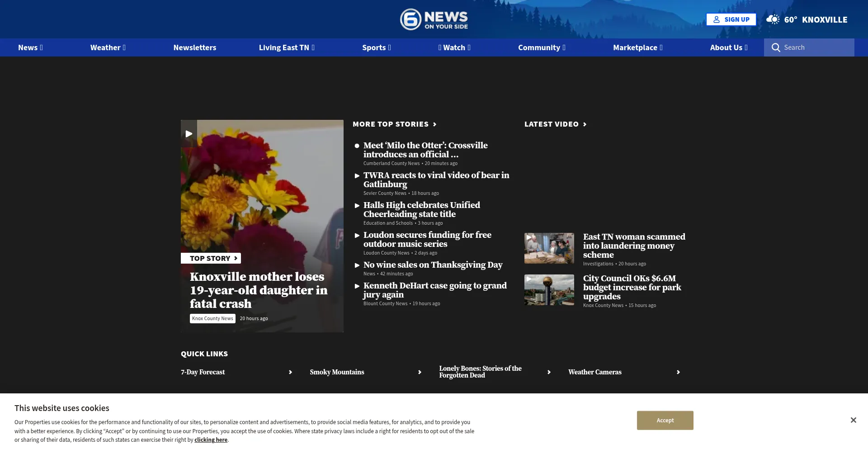Close the cookie banner with X
Viewport: 868px width, 449px height.
point(853,420)
